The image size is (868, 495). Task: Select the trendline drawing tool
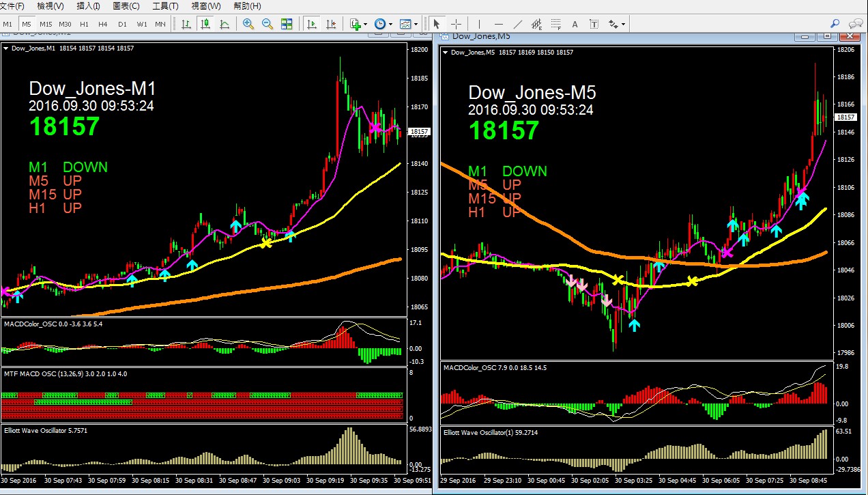pos(518,24)
